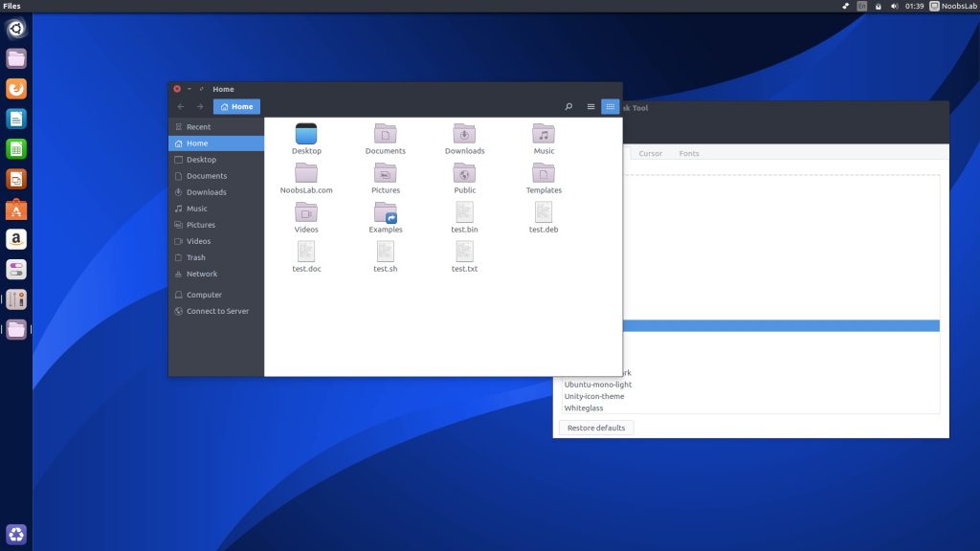Open Trash from the Files sidebar
Image resolution: width=980 pixels, height=551 pixels.
pyautogui.click(x=197, y=257)
